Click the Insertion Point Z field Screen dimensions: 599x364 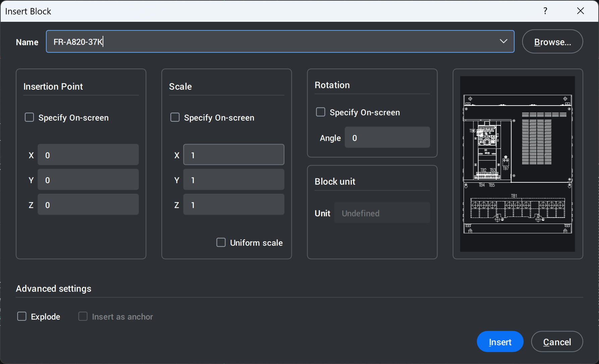[88, 204]
